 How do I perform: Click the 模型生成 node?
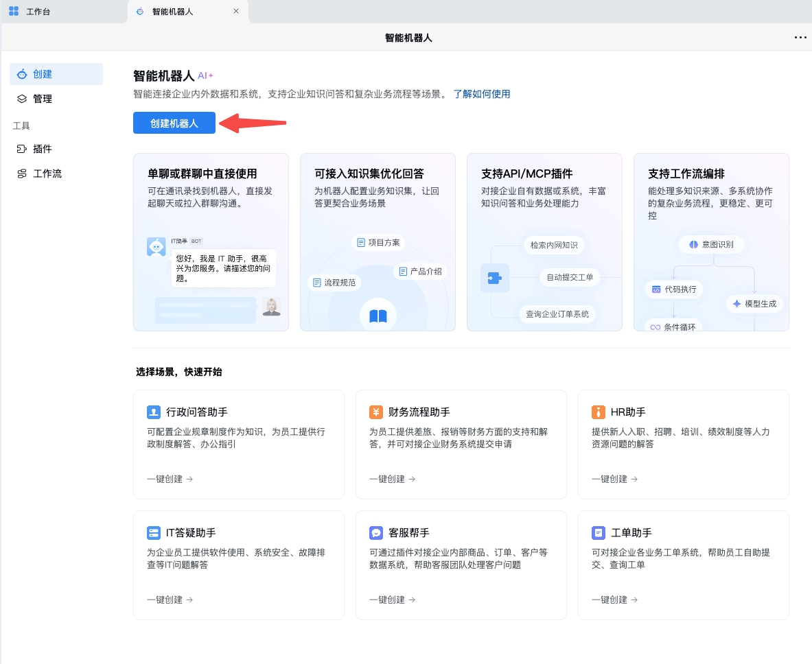(x=754, y=304)
